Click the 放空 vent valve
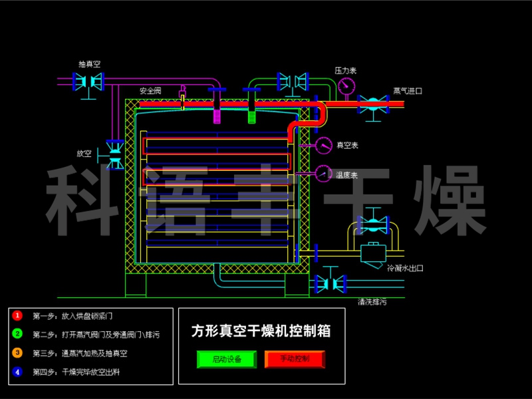532x399 pixels. coord(114,155)
